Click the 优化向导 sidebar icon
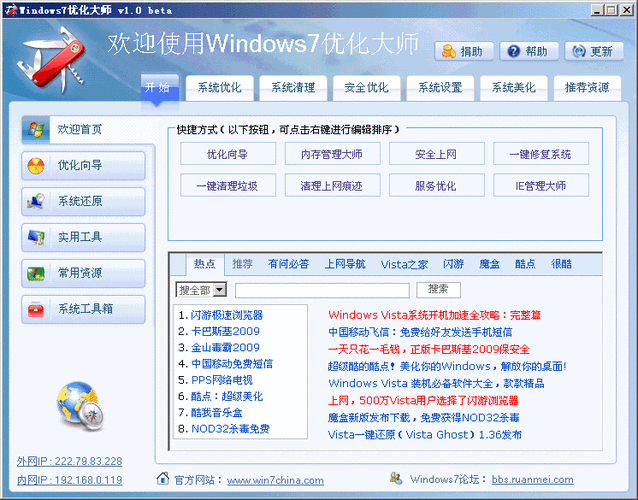This screenshot has width=638, height=500. (x=37, y=166)
